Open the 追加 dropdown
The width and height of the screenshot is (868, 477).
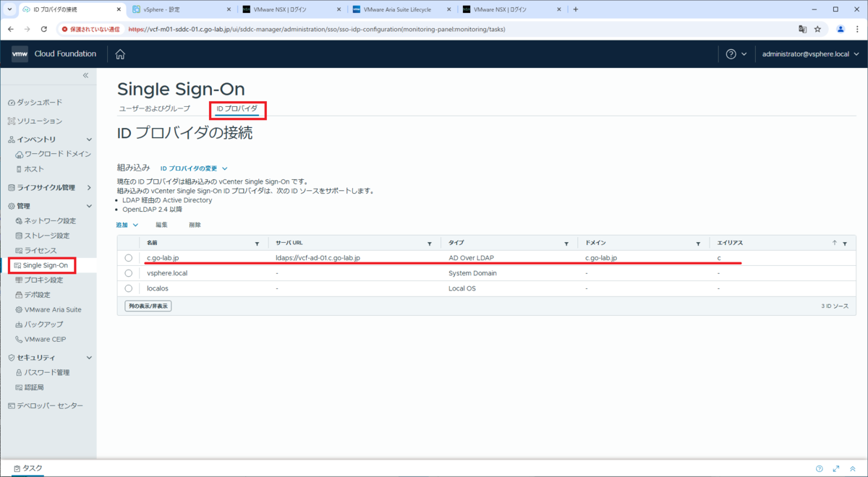[x=127, y=225]
